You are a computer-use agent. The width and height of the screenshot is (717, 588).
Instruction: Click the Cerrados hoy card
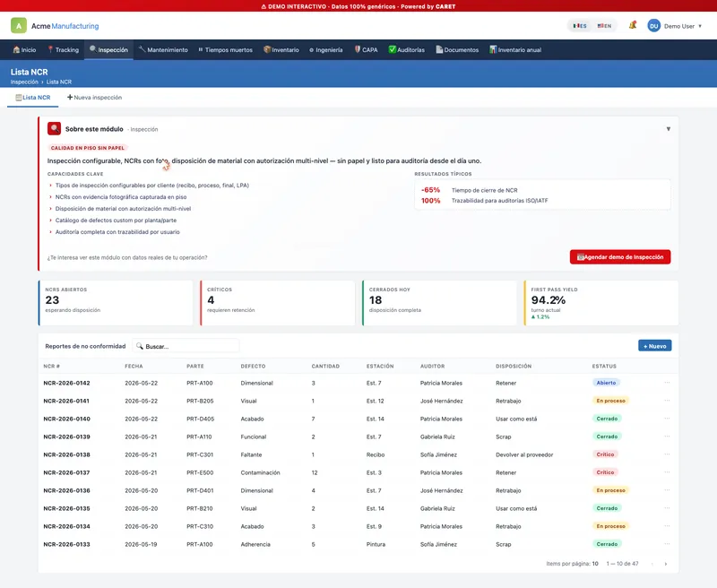click(x=439, y=303)
